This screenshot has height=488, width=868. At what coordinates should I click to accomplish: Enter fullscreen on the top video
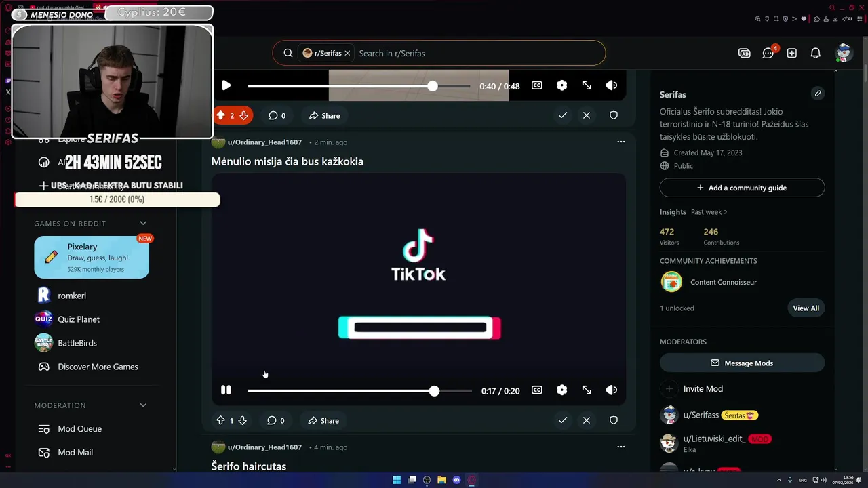(587, 85)
